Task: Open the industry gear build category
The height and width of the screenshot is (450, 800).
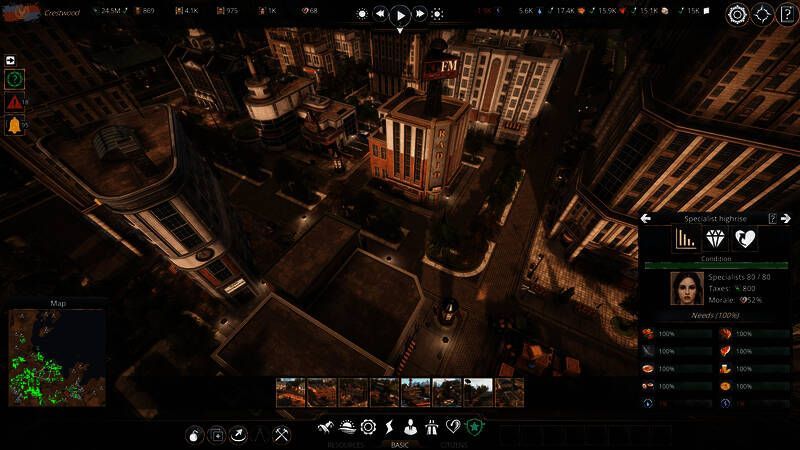Action: coord(367,427)
